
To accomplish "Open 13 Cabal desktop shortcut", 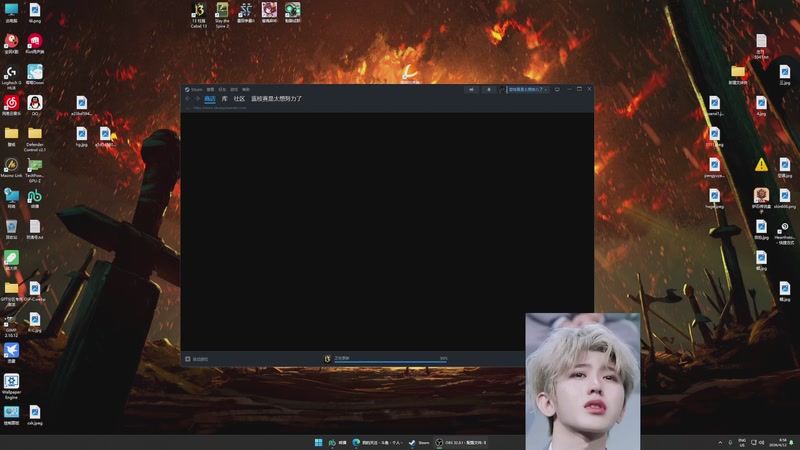I will coord(198,15).
